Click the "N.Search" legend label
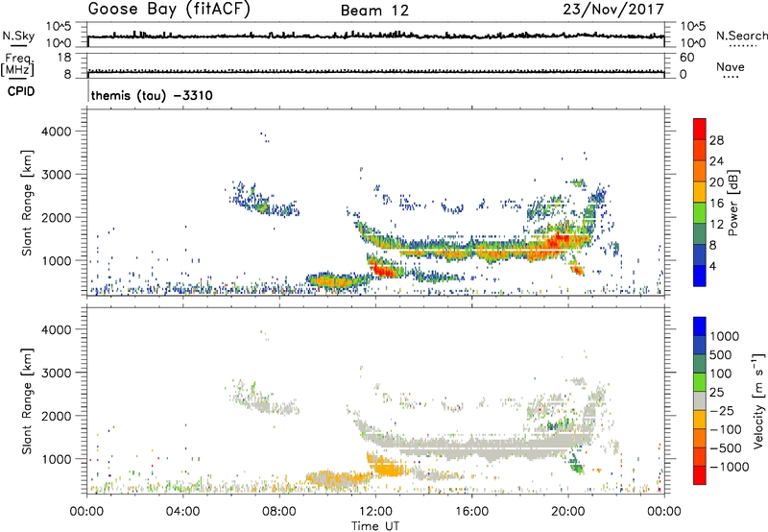The width and height of the screenshot is (768, 532). coord(741,36)
